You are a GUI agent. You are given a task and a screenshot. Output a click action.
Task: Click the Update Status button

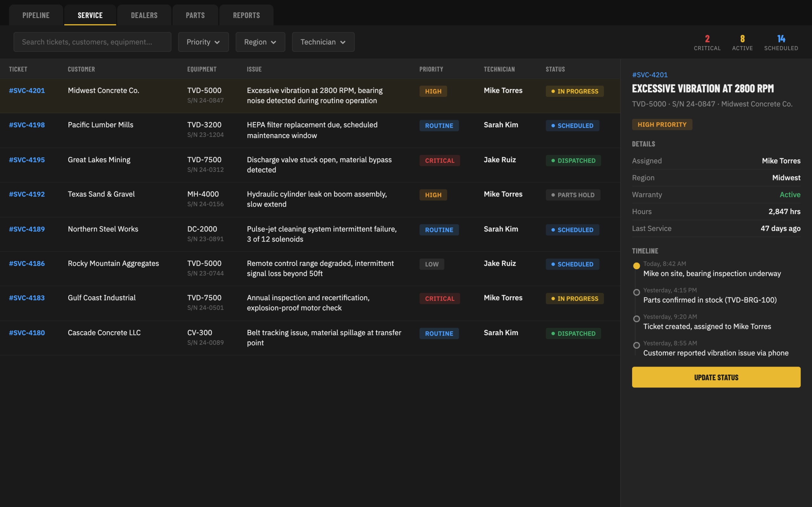pos(716,377)
